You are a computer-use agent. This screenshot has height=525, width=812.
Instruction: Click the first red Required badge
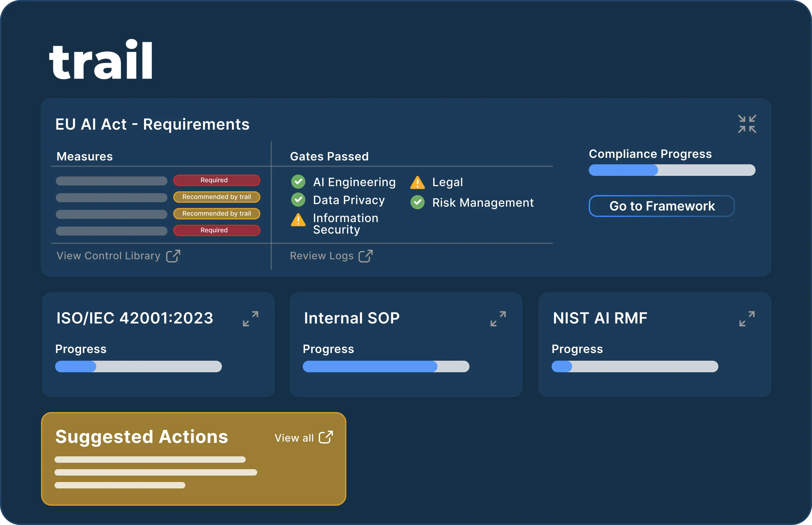click(x=216, y=180)
